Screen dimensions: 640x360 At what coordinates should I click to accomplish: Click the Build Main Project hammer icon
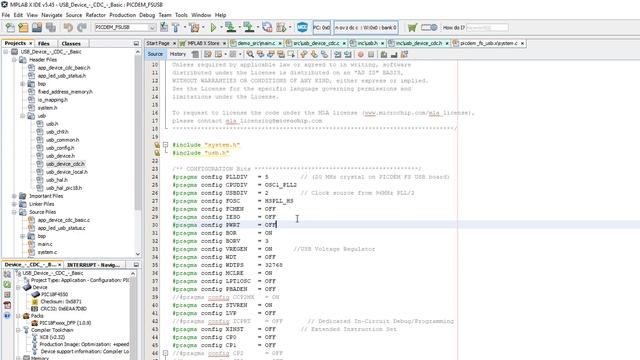[x=176, y=27]
